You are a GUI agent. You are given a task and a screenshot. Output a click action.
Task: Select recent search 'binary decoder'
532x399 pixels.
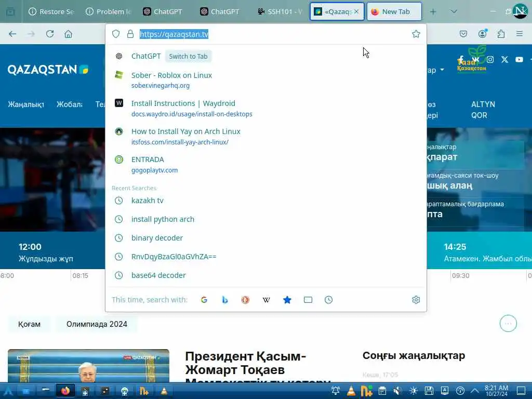[265, 238]
